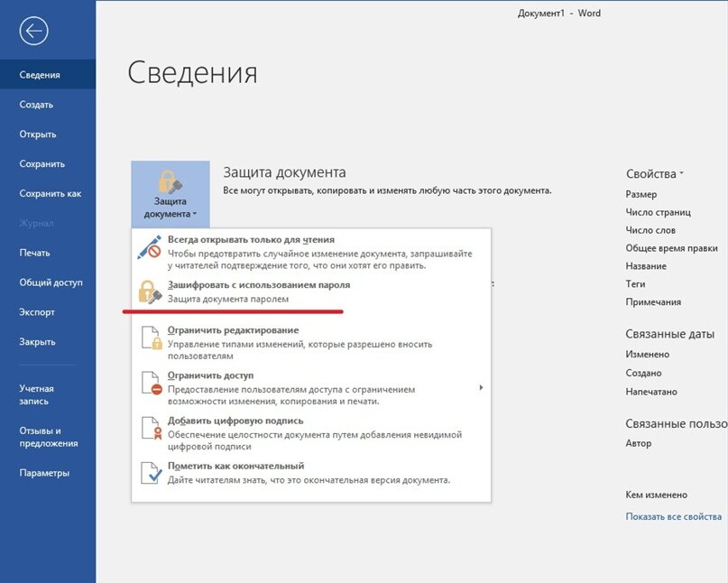Image resolution: width=728 pixels, height=583 pixels.
Task: Select Всегда открывать только для чтения
Action: tap(311, 253)
